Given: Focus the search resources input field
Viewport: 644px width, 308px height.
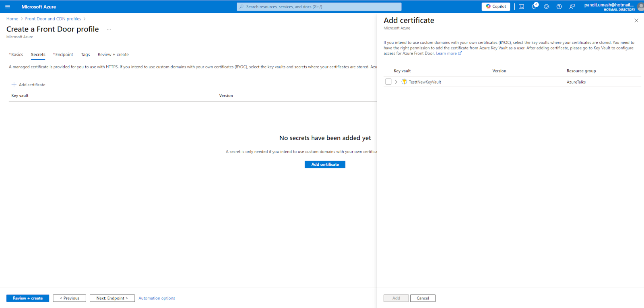Looking at the screenshot, I should pyautogui.click(x=319, y=6).
